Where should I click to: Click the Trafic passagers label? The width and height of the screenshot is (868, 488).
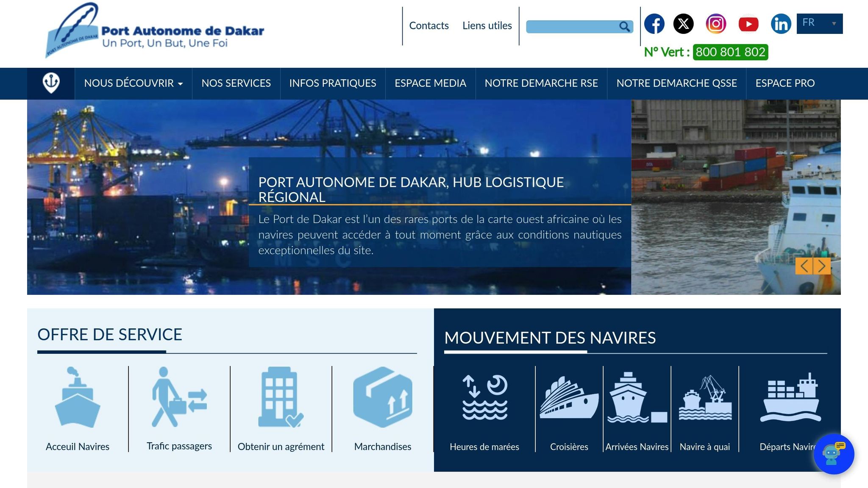click(179, 446)
